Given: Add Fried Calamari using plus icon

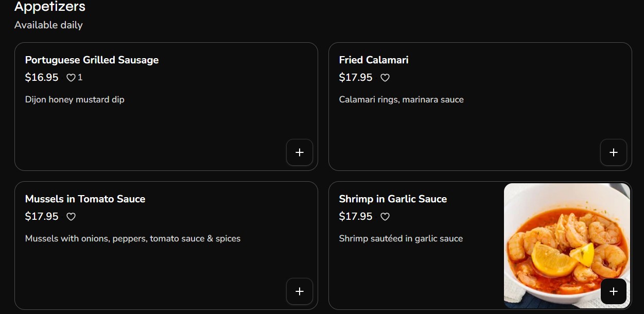Looking at the screenshot, I should pos(613,152).
